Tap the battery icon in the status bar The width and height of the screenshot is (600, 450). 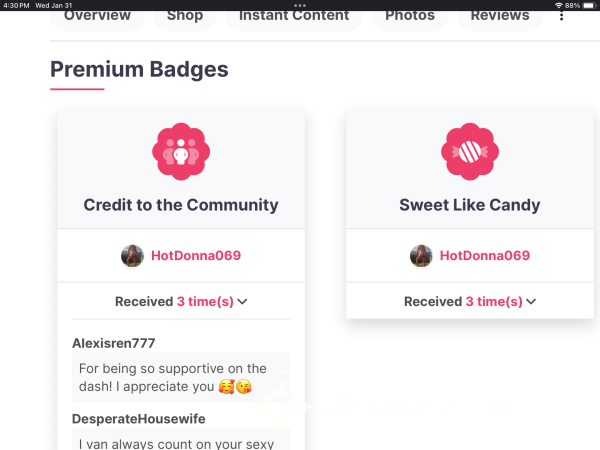click(x=590, y=5)
